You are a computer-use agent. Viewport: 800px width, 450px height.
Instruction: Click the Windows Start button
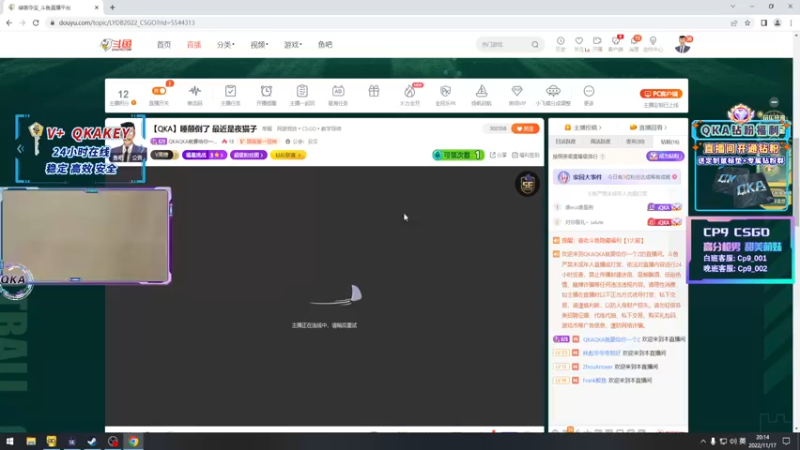tap(10, 441)
